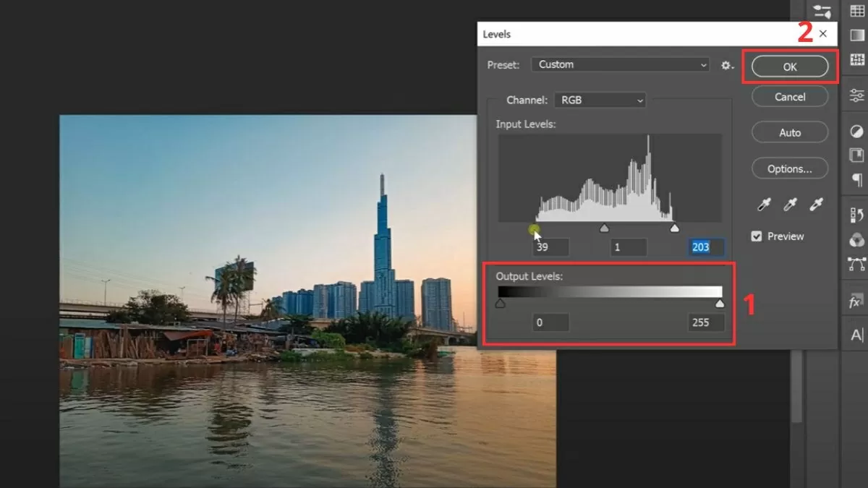Select the white point eyedropper
Screen dimensions: 868x488
point(817,204)
